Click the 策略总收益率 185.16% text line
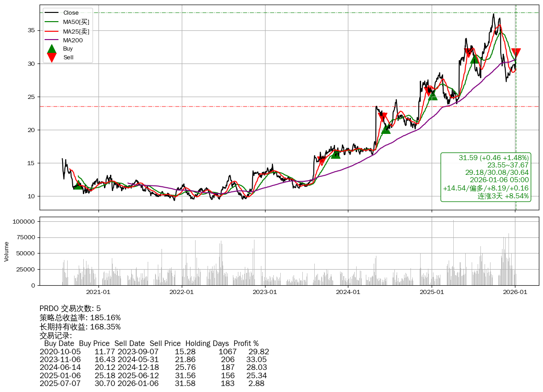This screenshot has height=392, width=543. [x=80, y=317]
